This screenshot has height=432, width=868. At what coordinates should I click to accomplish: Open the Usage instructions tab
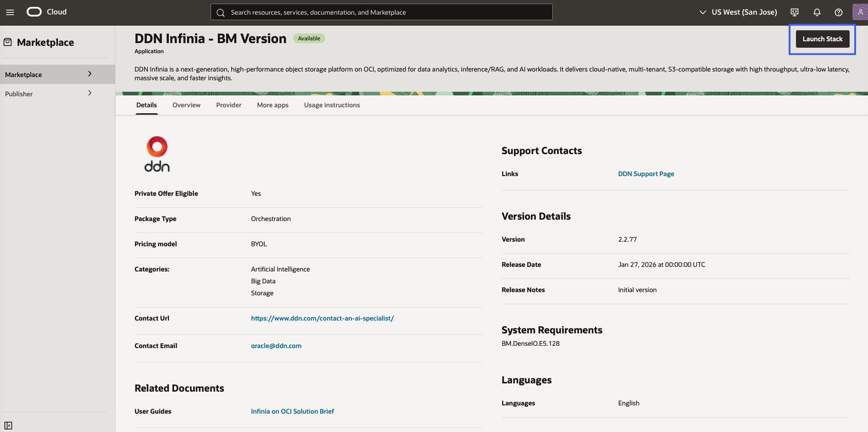pos(332,105)
